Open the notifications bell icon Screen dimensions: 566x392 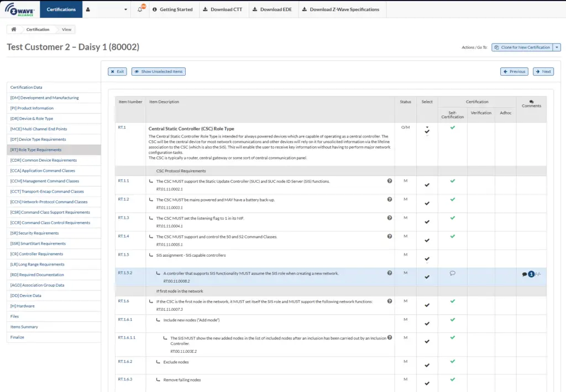coord(140,9)
